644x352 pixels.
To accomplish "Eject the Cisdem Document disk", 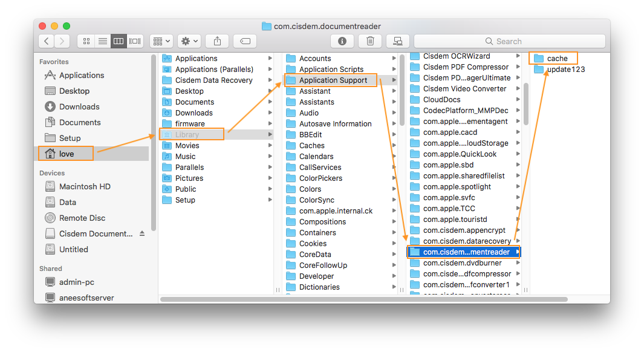I will (142, 233).
